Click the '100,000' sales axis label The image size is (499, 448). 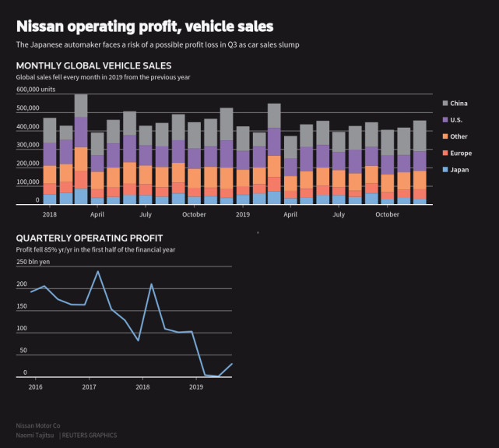(28, 182)
